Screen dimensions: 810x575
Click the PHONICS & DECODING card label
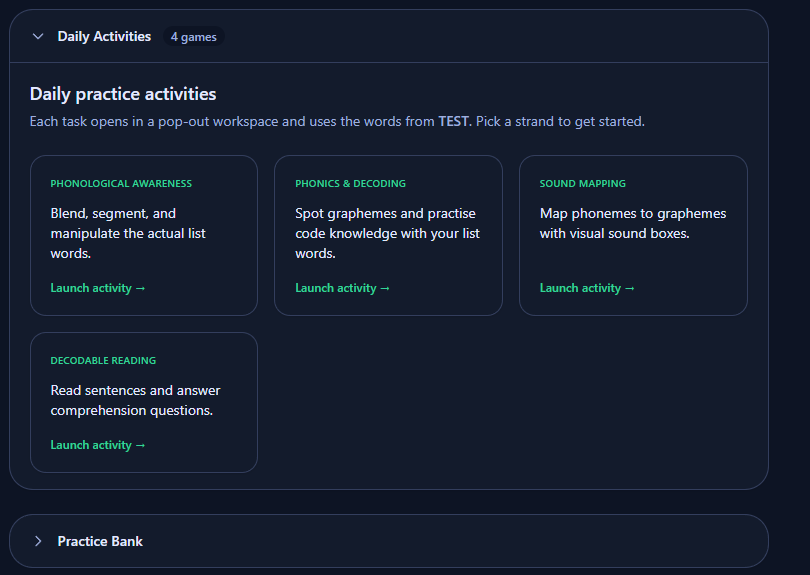[350, 184]
